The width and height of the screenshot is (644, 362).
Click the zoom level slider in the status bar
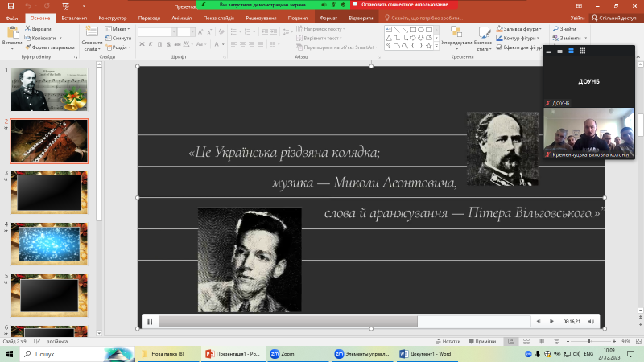point(589,341)
